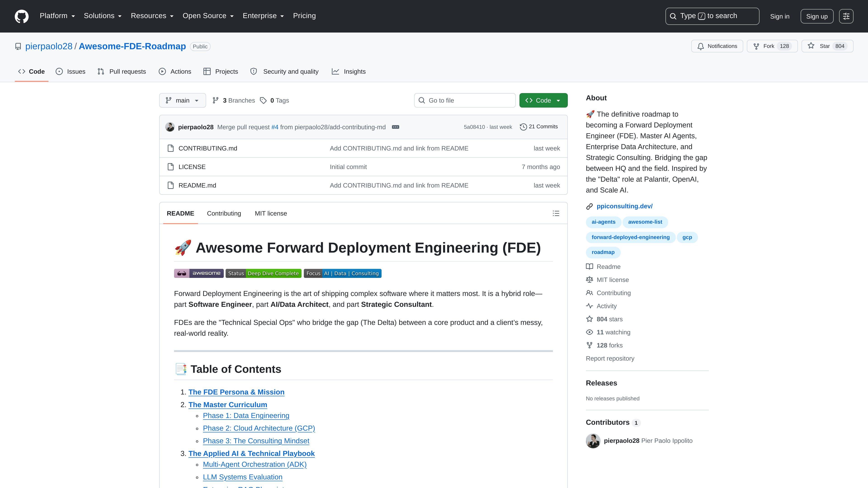Click the Report repository link

click(610, 358)
